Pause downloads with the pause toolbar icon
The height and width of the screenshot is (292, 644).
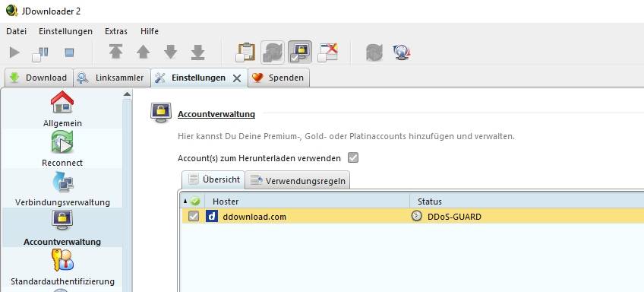click(x=40, y=53)
